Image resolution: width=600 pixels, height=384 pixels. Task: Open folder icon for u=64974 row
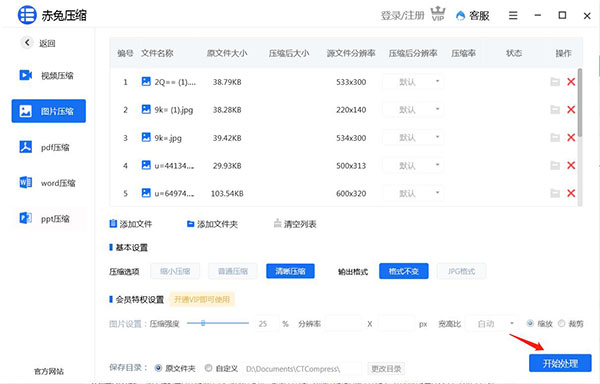(x=555, y=193)
